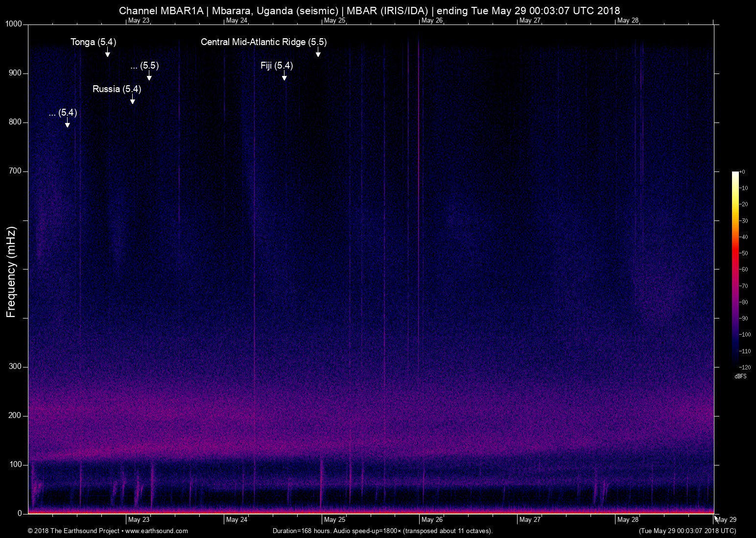Click the arrow beneath the Fiji (5.4) annotation
Image resolution: width=756 pixels, height=538 pixels.
pos(284,76)
